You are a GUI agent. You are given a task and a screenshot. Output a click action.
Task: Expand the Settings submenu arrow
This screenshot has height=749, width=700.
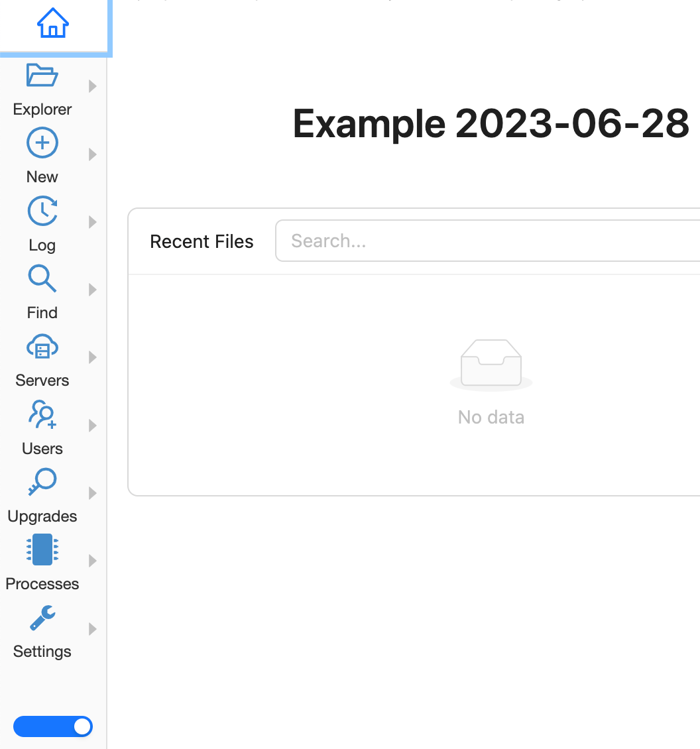[x=93, y=629]
